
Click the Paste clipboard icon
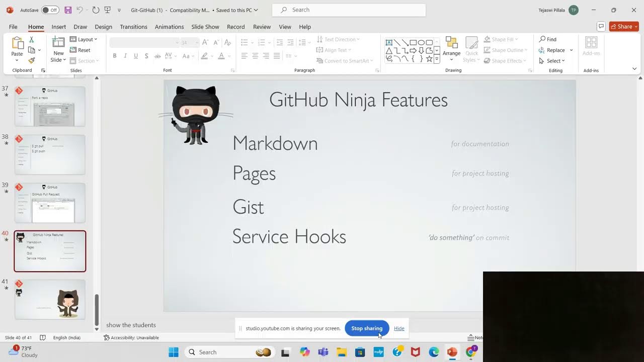[17, 44]
